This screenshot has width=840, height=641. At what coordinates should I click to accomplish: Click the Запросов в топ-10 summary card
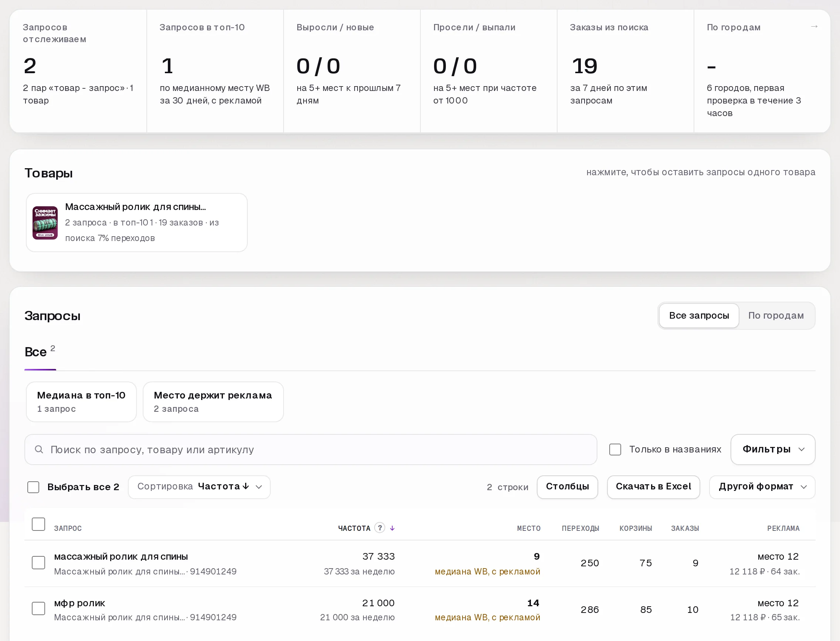coord(215,71)
